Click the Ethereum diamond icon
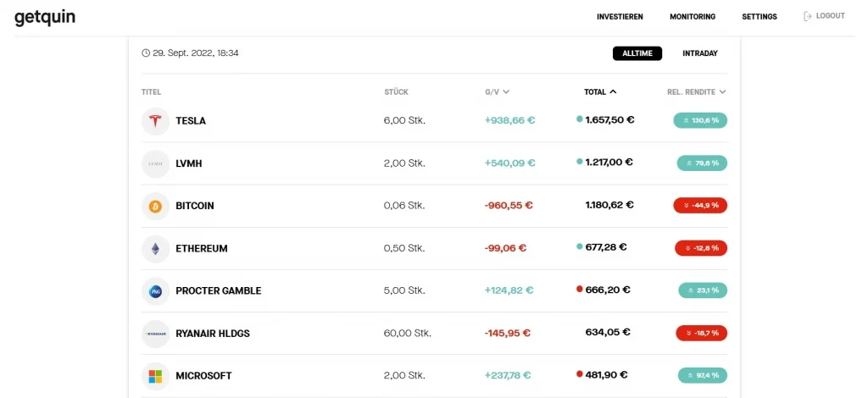868x398 pixels. tap(155, 248)
